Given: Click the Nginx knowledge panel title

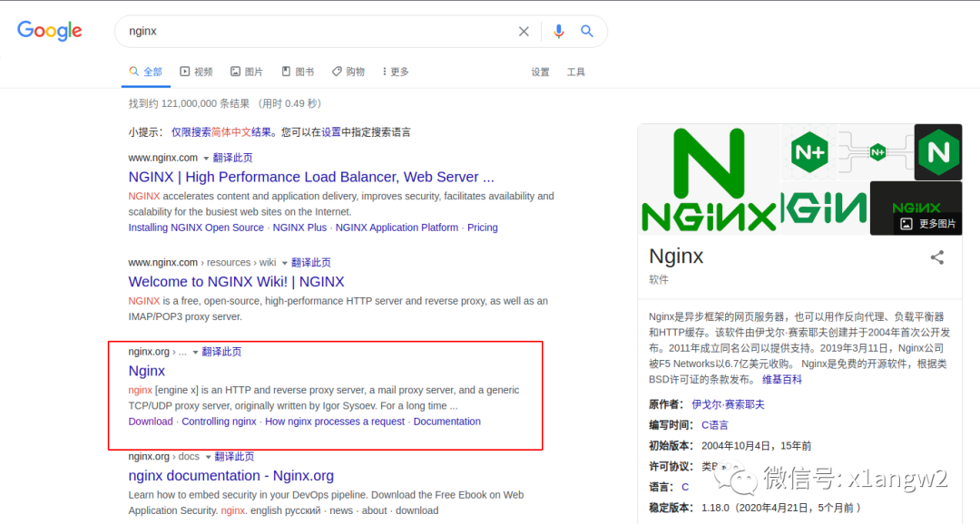Looking at the screenshot, I should pyautogui.click(x=676, y=256).
